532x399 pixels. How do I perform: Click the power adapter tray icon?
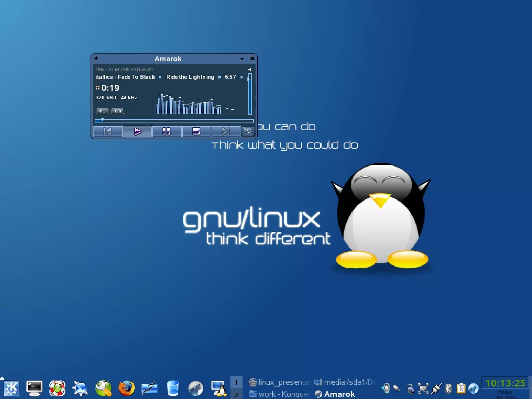[x=410, y=389]
